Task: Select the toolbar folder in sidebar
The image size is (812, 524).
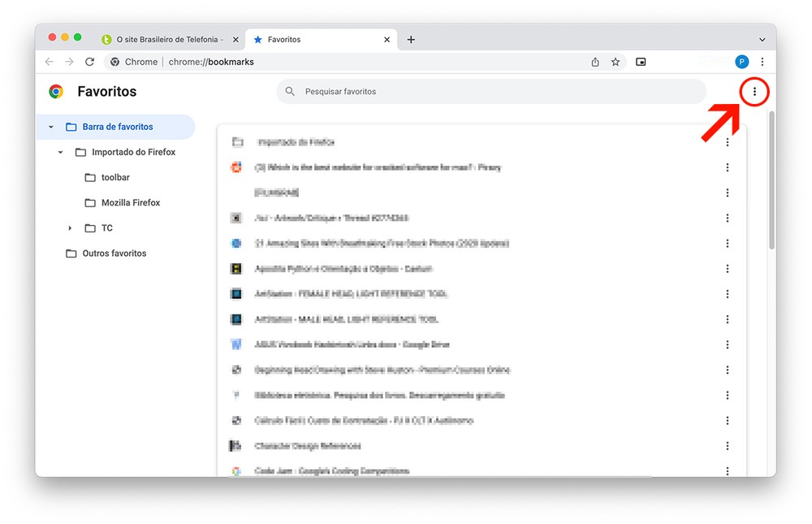Action: (115, 177)
